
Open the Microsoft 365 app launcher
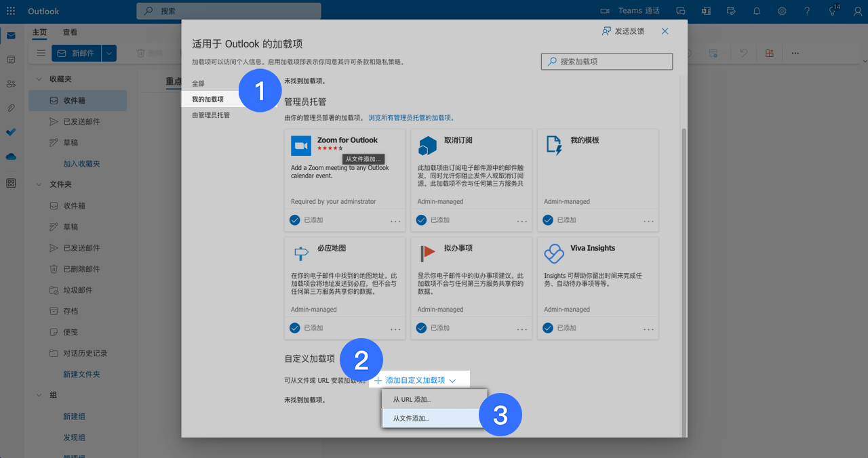click(11, 11)
